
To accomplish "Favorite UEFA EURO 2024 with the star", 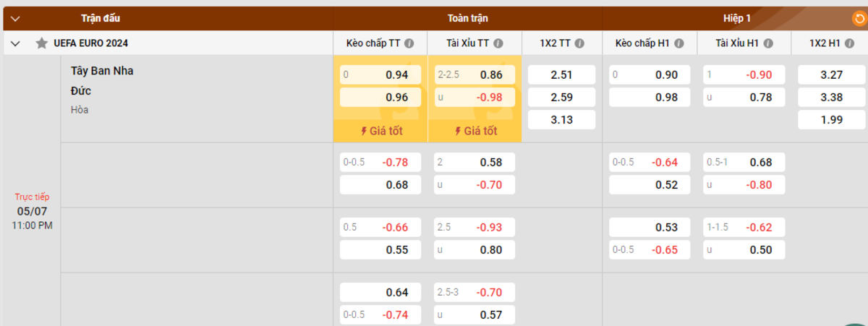I will (x=41, y=43).
